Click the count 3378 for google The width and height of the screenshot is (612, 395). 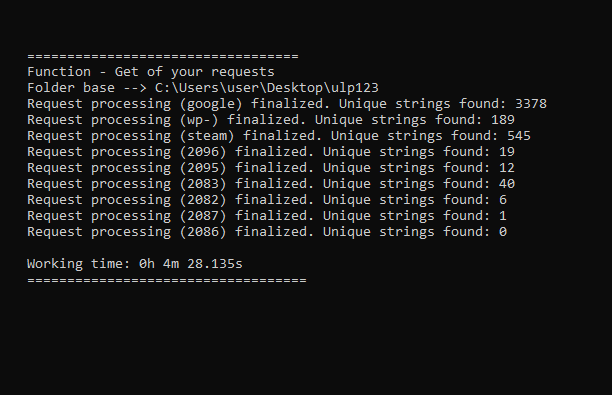531,104
